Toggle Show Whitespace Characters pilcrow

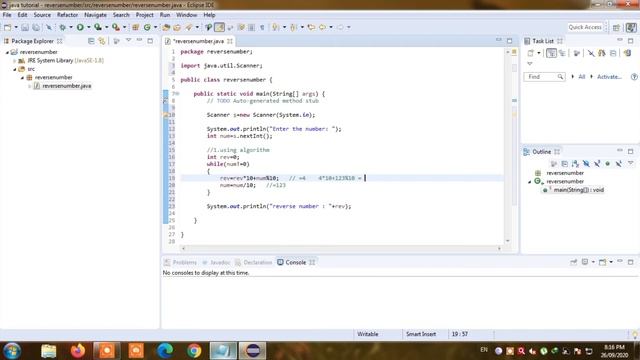262,27
